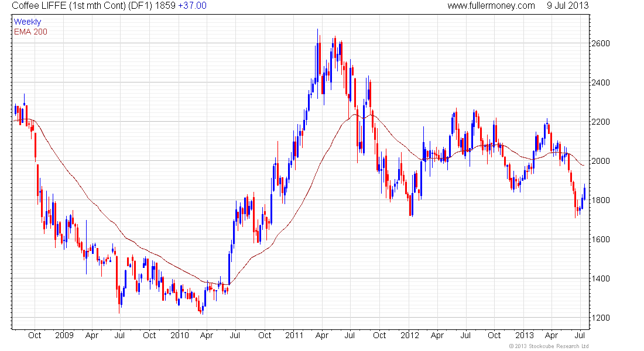
Task: Click the chart date '9 Jul 2013'
Action: (x=568, y=6)
